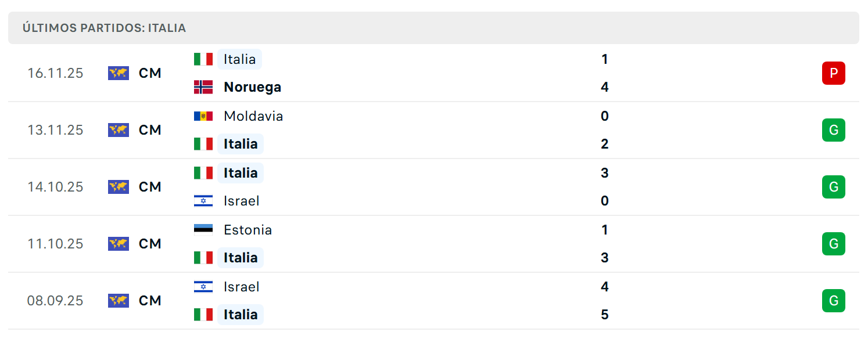Click green G badge for Moldavia match
868x339 pixels.
click(834, 130)
